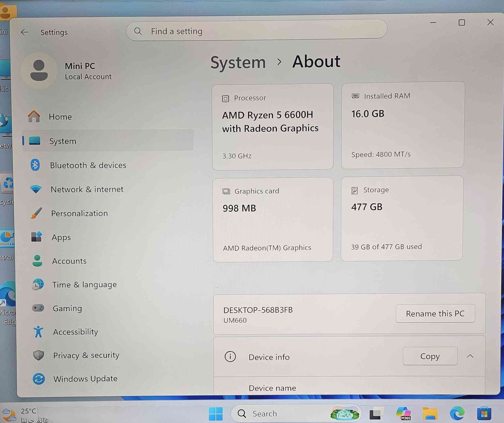Click the Windows Update sync icon
Viewport: 504px width, 423px height.
tap(39, 379)
